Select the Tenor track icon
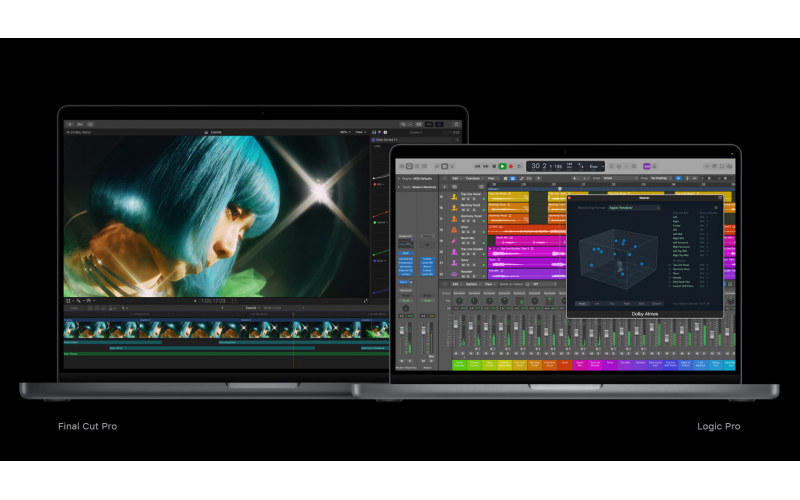The image size is (800, 500). (454, 263)
